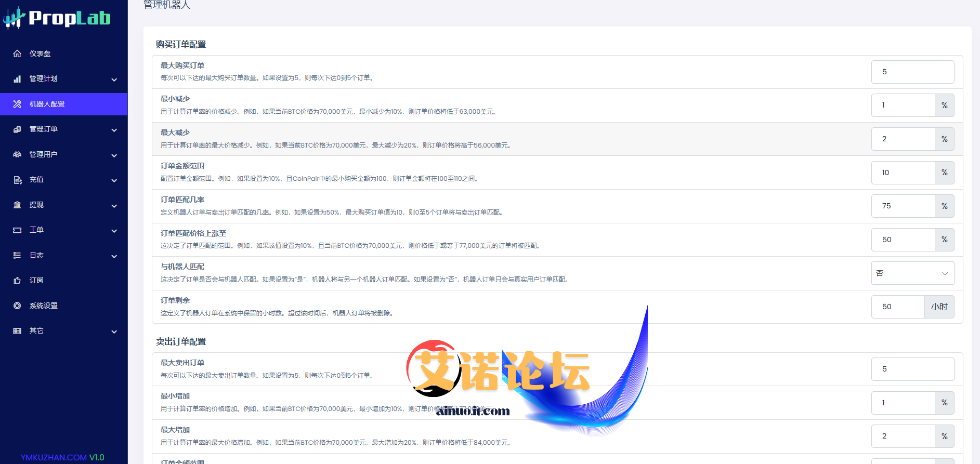This screenshot has width=980, height=464.
Task: Focus the 最大减少 percent input
Action: coord(903,139)
